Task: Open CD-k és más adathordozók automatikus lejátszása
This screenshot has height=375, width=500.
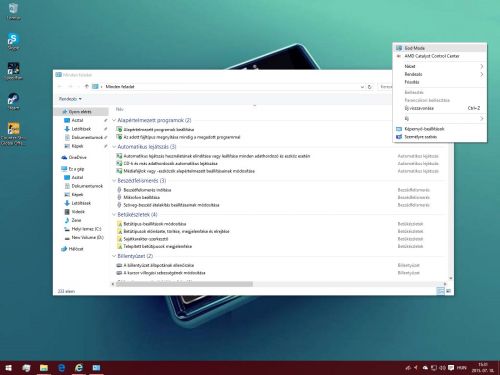Action: pos(171,163)
